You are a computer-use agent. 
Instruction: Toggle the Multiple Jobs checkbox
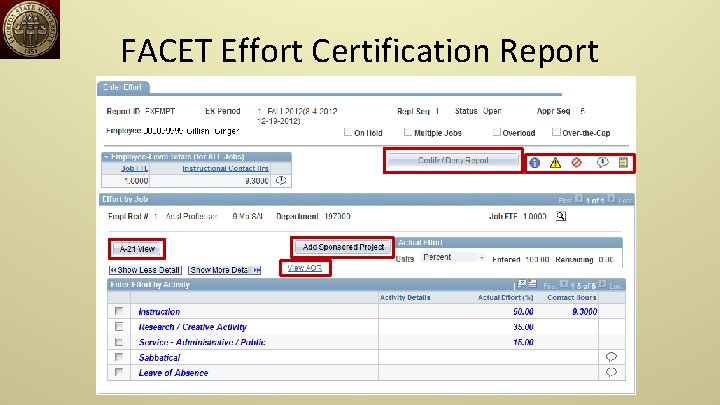click(408, 132)
